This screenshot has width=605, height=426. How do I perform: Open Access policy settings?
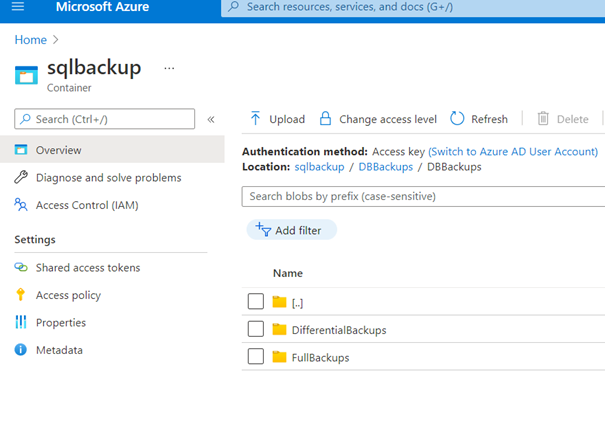point(68,295)
